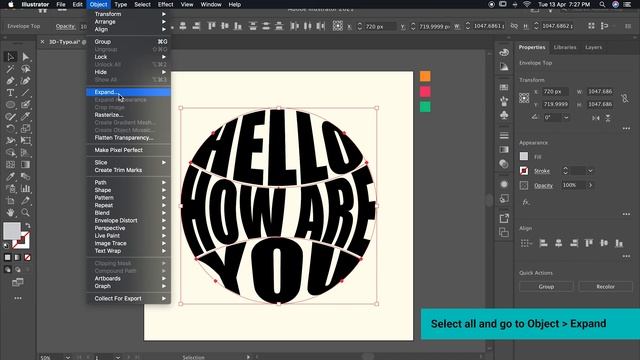This screenshot has height=360, width=640.
Task: Select the Direct Selection tool
Action: coord(25,57)
